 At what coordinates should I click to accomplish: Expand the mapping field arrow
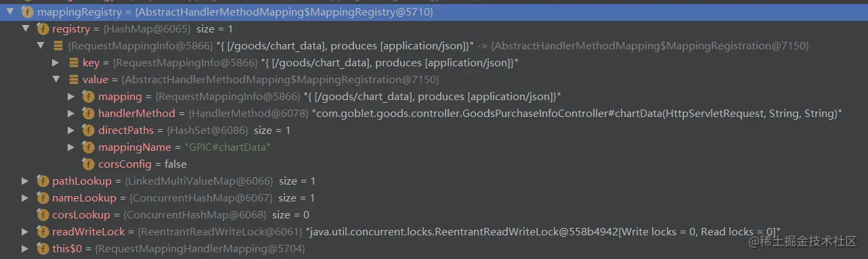71,96
